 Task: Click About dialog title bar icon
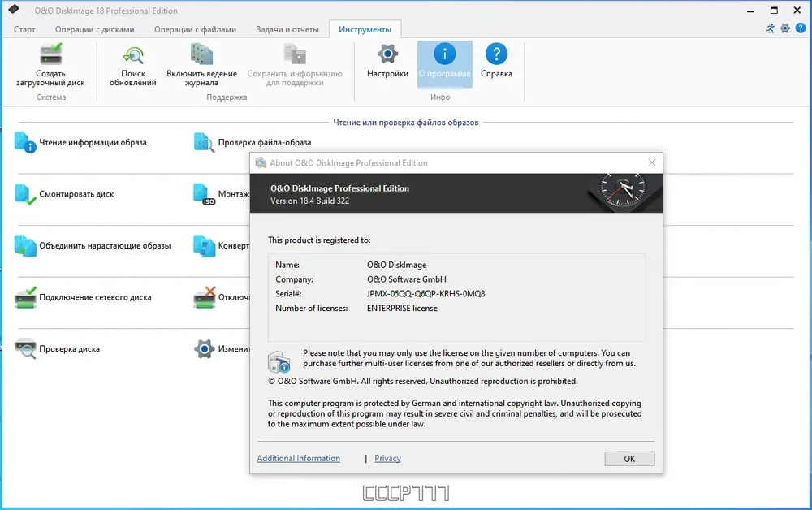tap(261, 162)
